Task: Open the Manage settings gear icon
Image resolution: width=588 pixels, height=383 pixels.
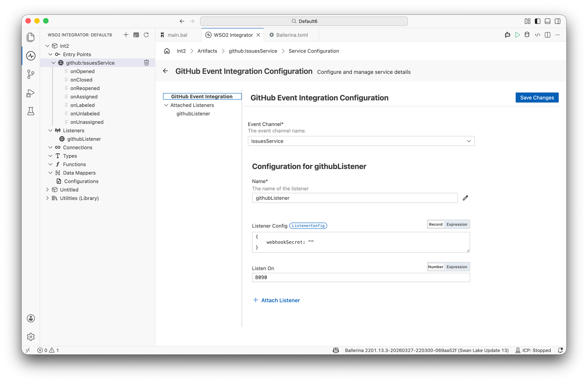Action: pos(31,337)
